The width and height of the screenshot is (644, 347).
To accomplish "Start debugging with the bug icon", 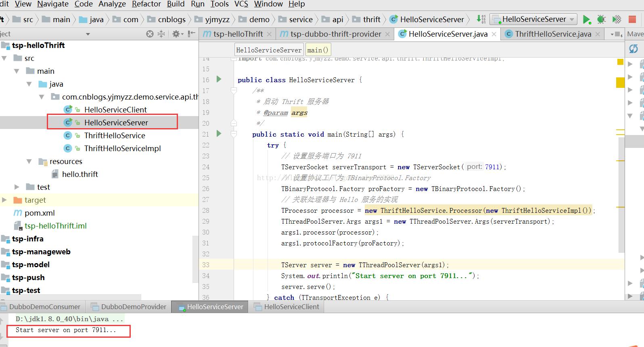I will 601,19.
